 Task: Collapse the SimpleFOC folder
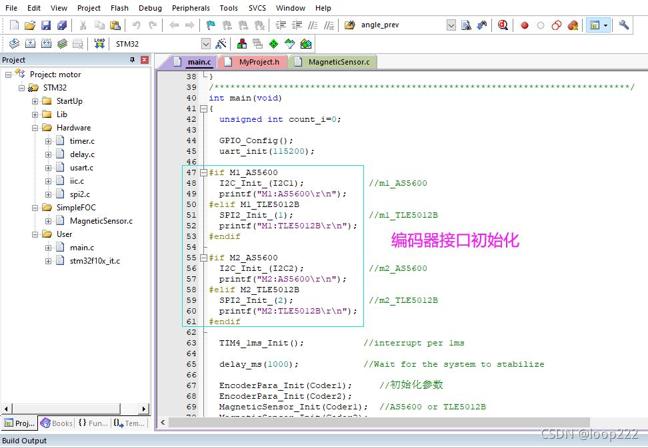coord(35,208)
